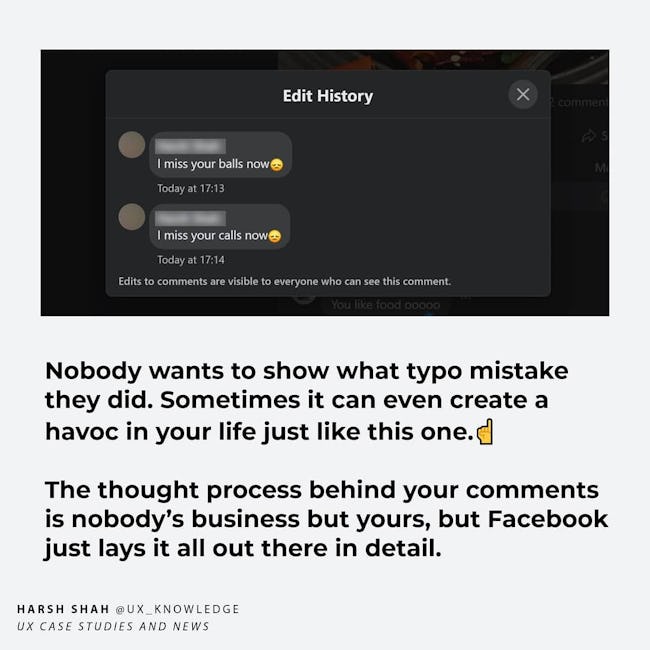The image size is (650, 650).
Task: Open the blurred name on the second comment
Action: pos(191,218)
